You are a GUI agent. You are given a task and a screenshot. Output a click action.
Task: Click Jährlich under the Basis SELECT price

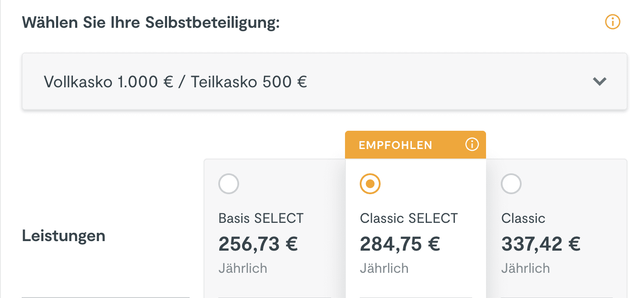pyautogui.click(x=243, y=268)
